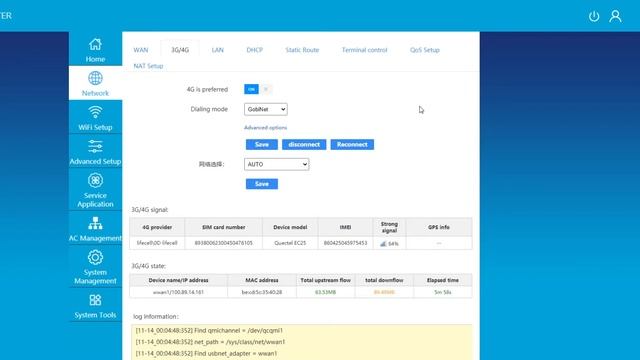Click the elapsed time value cell
Viewport: 640px width, 360px height.
(442, 292)
